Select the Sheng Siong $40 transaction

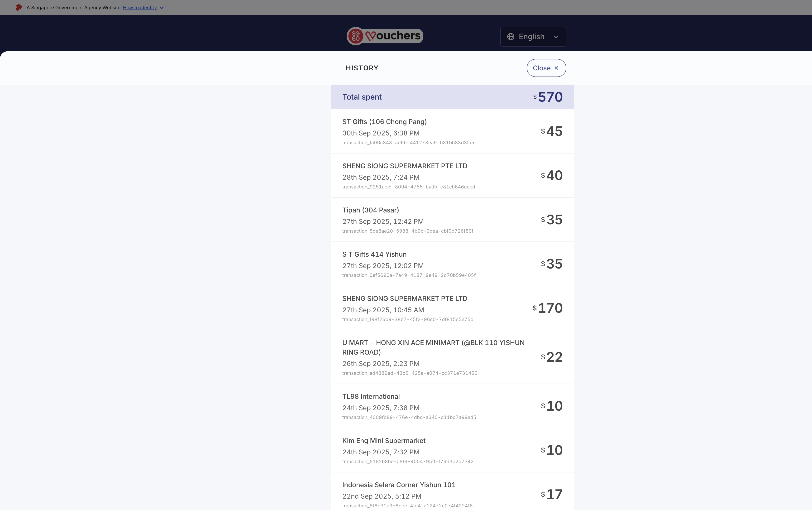452,176
